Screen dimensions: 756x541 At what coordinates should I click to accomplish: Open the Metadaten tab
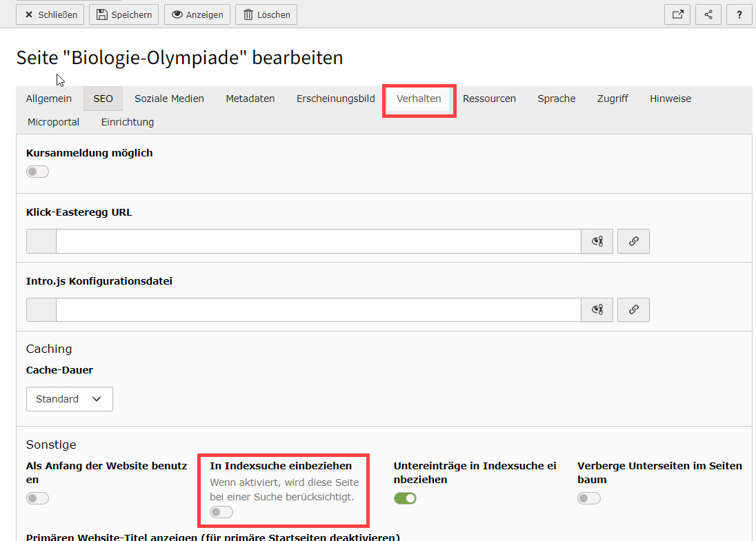pyautogui.click(x=250, y=99)
